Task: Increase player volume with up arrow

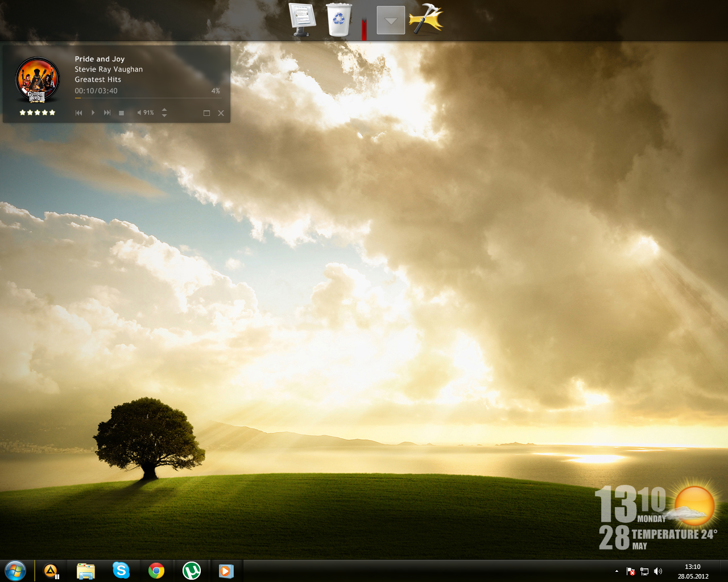Action: click(x=164, y=109)
